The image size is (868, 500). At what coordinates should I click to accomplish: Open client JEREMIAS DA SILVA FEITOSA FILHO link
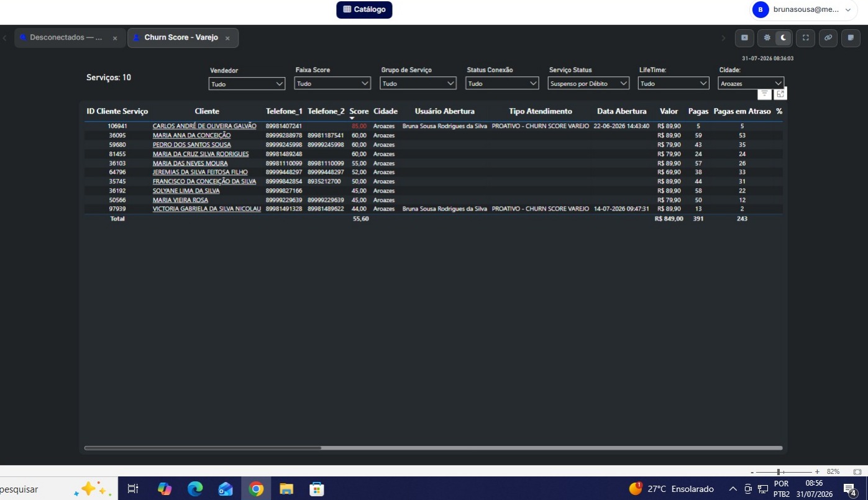(200, 172)
